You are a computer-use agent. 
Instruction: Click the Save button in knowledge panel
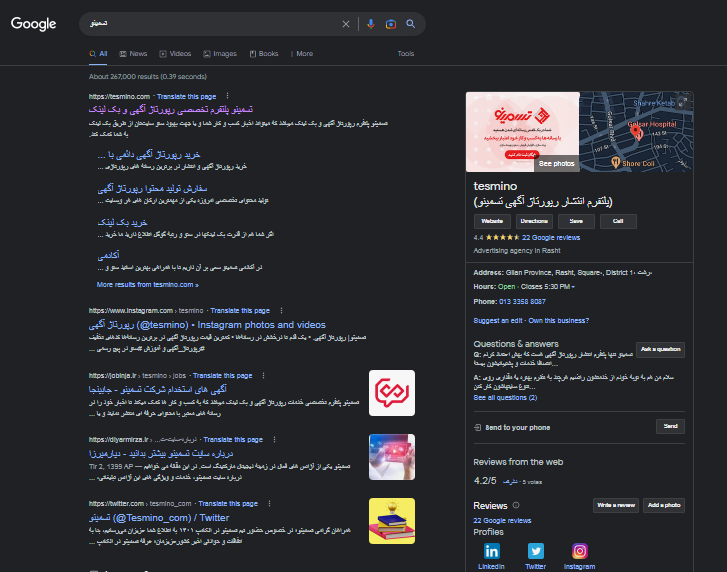tap(576, 221)
